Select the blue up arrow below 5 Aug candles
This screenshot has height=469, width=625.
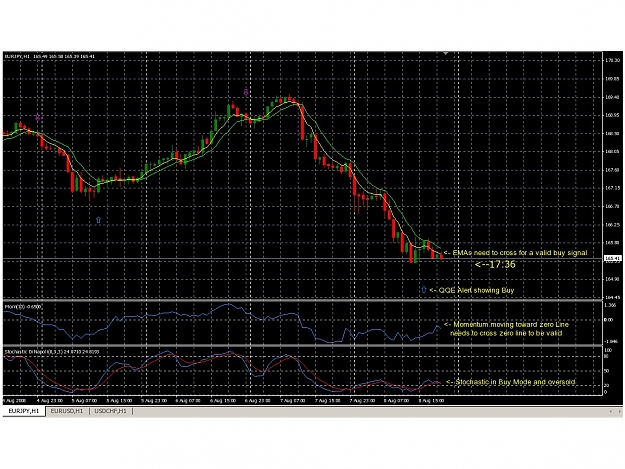[98, 220]
